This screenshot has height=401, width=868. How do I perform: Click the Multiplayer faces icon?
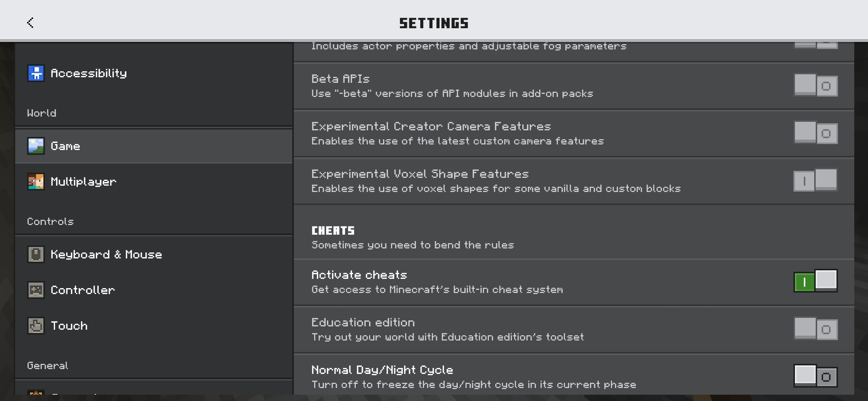(36, 182)
